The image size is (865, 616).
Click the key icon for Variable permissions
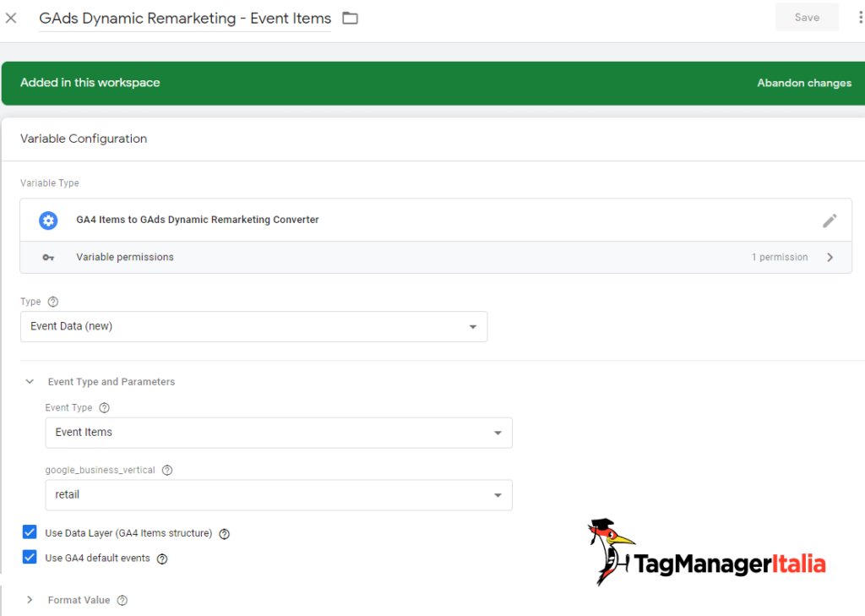pyautogui.click(x=48, y=257)
